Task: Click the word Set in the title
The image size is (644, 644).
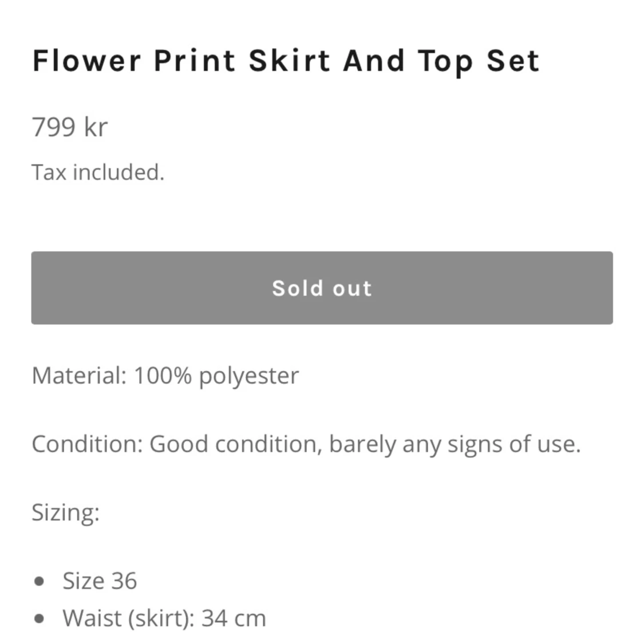Action: coord(513,61)
